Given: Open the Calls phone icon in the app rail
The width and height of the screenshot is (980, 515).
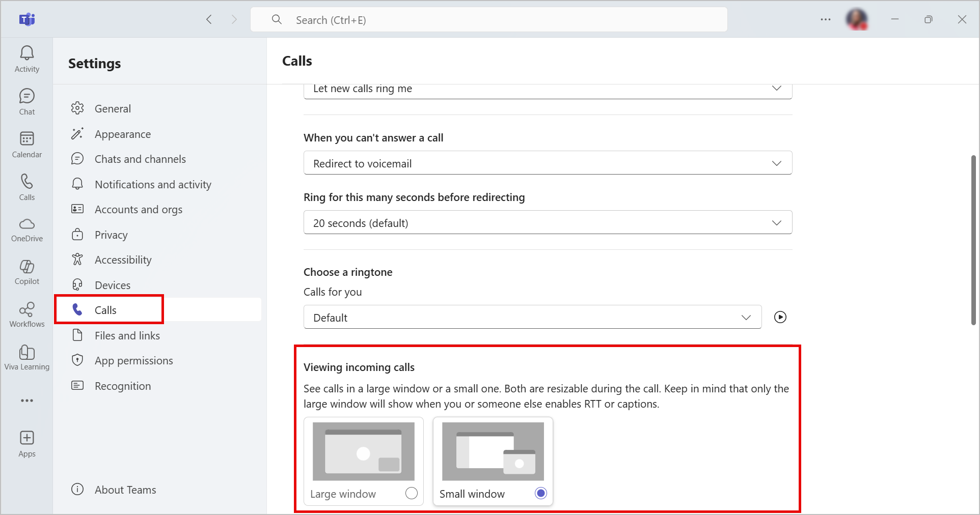Looking at the screenshot, I should [27, 181].
